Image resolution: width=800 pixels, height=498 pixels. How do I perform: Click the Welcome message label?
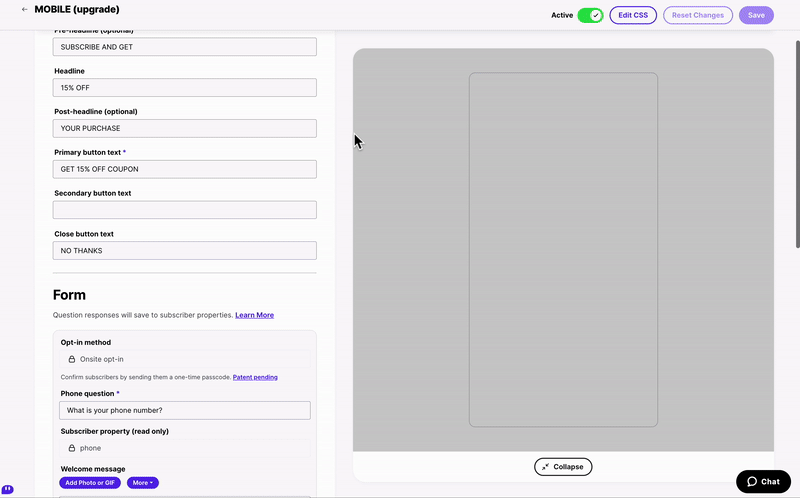coord(93,469)
